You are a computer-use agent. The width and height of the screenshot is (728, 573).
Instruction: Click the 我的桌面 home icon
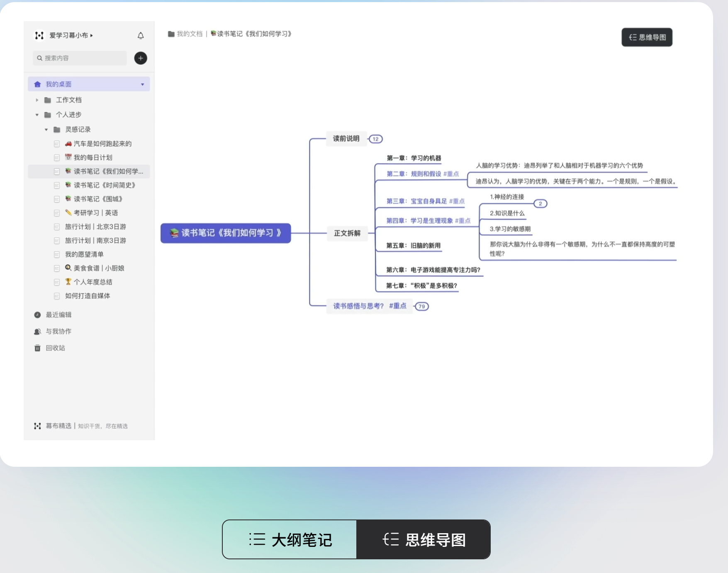click(37, 84)
